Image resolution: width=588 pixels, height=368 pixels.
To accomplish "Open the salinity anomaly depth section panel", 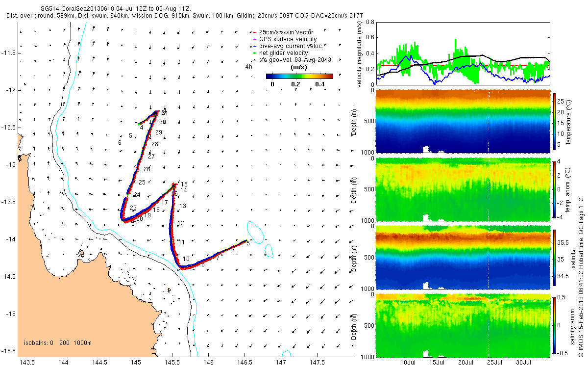I will (462, 325).
